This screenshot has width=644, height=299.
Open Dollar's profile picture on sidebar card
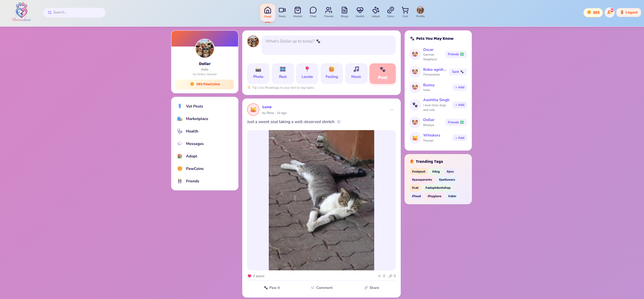coord(205,49)
